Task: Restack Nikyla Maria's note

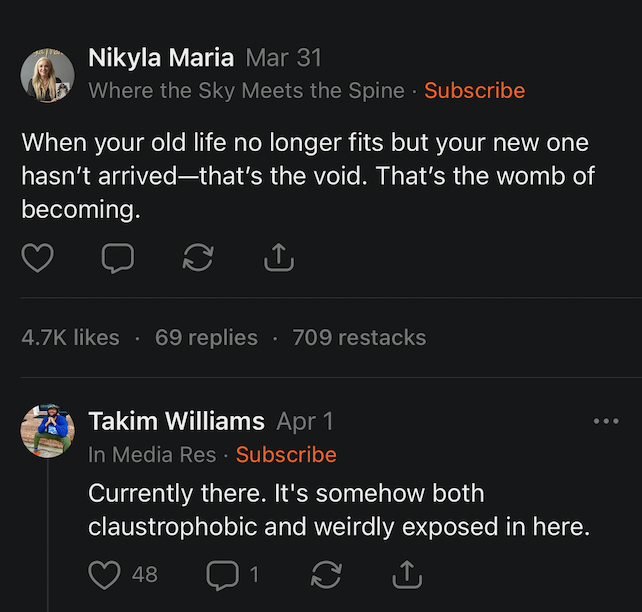Action: 198,259
